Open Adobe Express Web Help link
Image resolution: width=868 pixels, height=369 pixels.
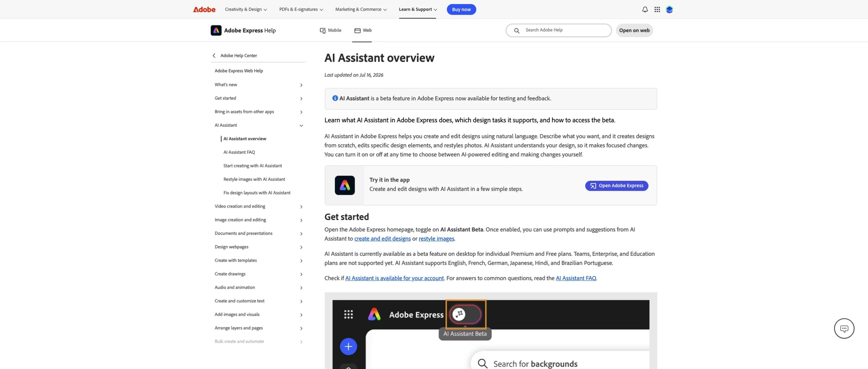pos(239,71)
